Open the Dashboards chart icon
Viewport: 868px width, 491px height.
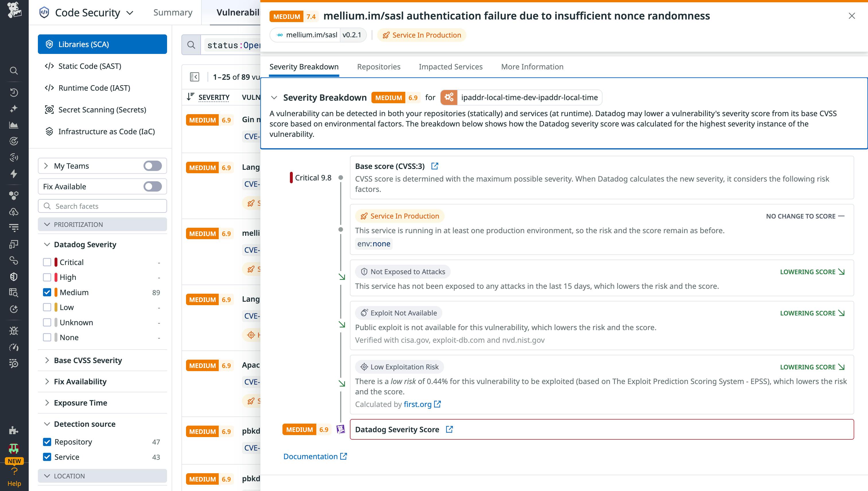pos(14,125)
